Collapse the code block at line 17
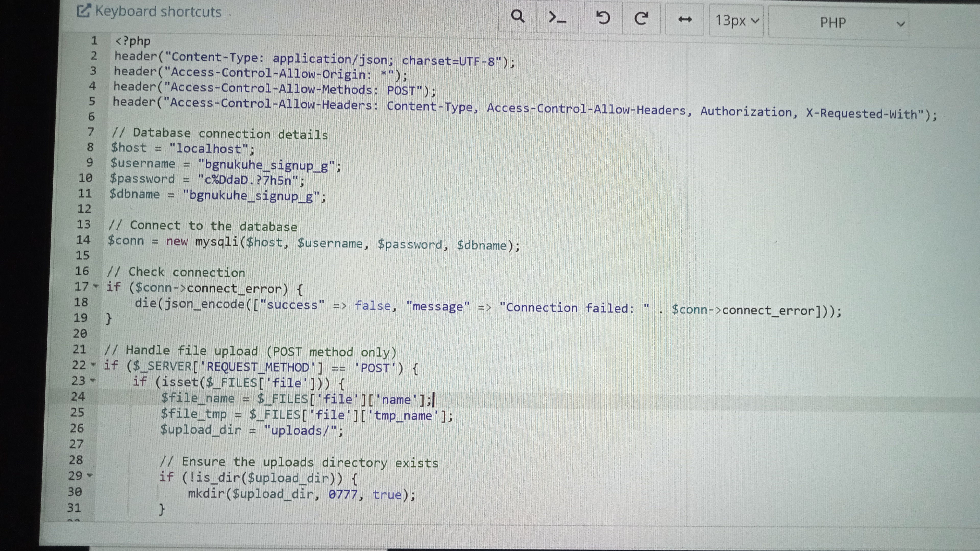The width and height of the screenshot is (980, 551). tap(96, 286)
